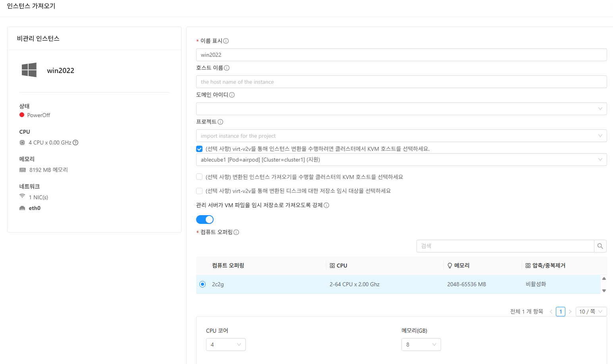Click the info icon beside 도메인 아이디
Screen dimensions: 613x364
pos(232,95)
